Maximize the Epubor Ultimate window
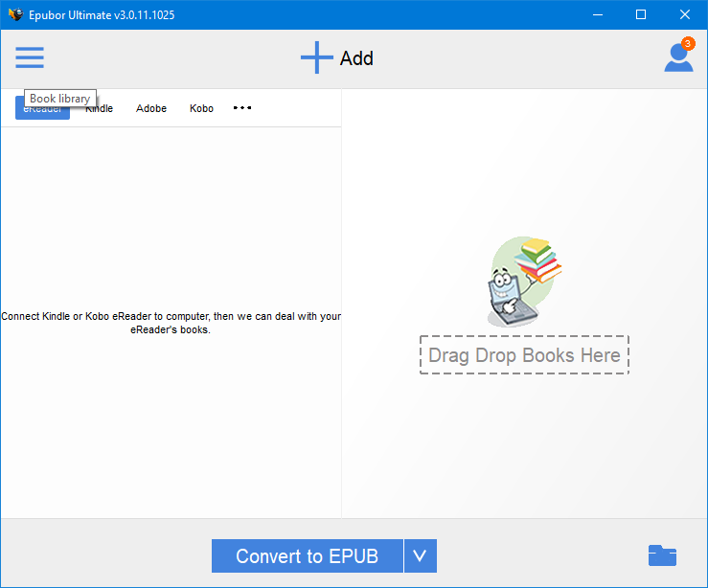 tap(641, 15)
